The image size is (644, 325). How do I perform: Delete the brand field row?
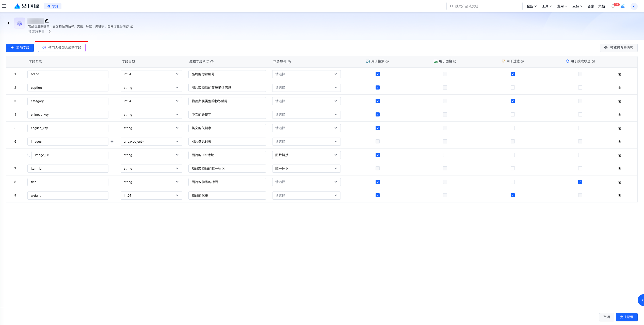tap(620, 74)
